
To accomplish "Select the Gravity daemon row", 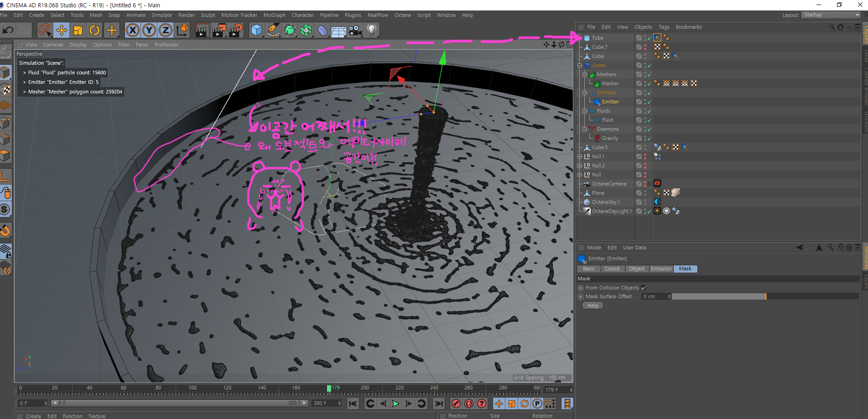I will 610,138.
